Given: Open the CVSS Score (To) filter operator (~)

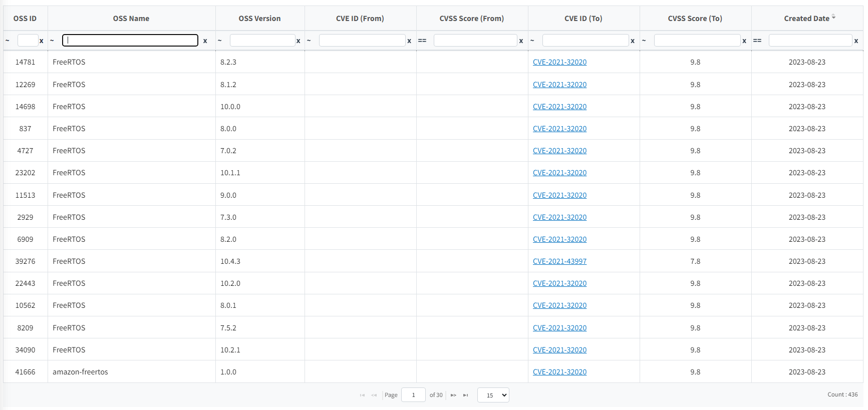Looking at the screenshot, I should click(644, 41).
